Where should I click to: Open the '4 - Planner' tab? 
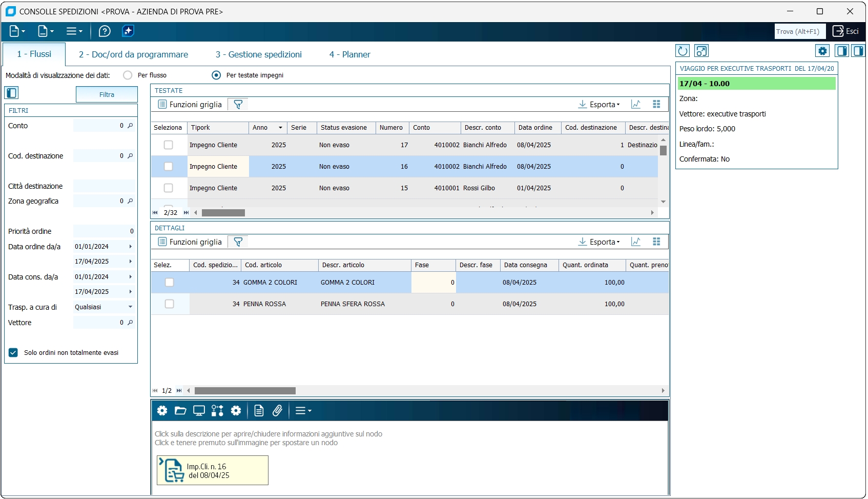(349, 54)
